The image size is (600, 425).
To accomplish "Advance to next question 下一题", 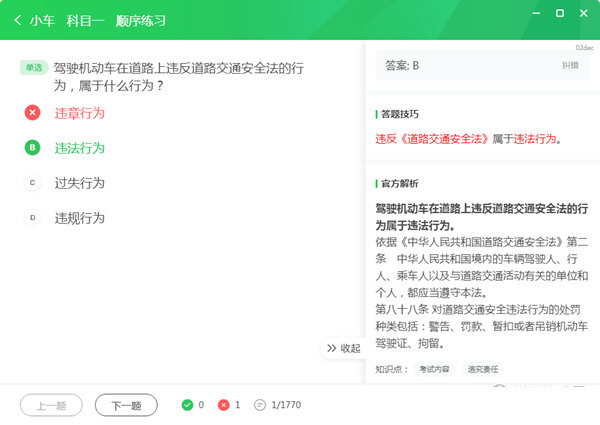I will (x=126, y=405).
